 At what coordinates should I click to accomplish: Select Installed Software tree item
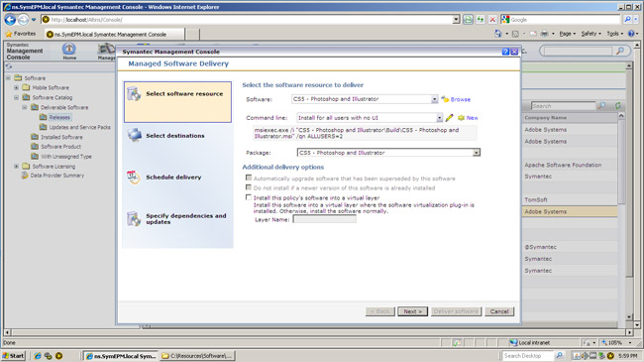[61, 137]
